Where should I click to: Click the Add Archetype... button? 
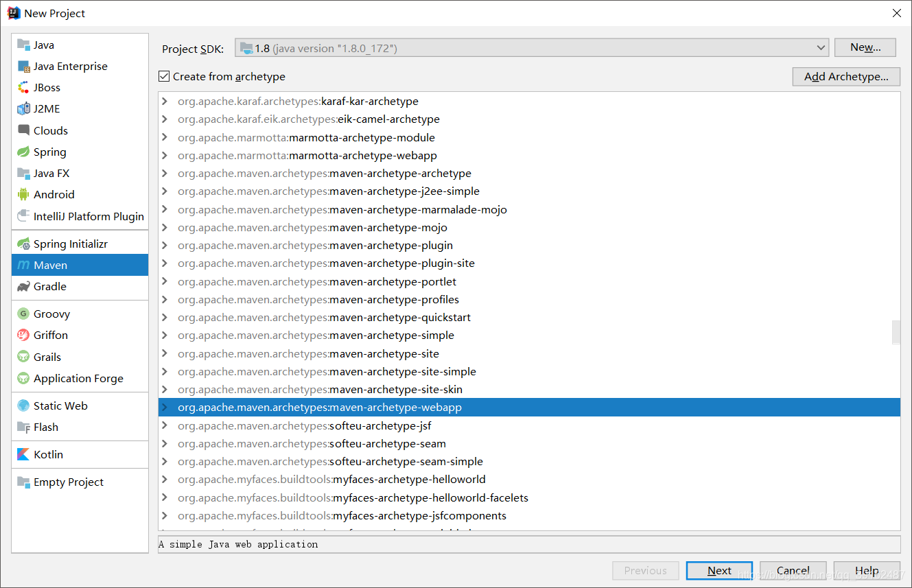click(x=846, y=76)
